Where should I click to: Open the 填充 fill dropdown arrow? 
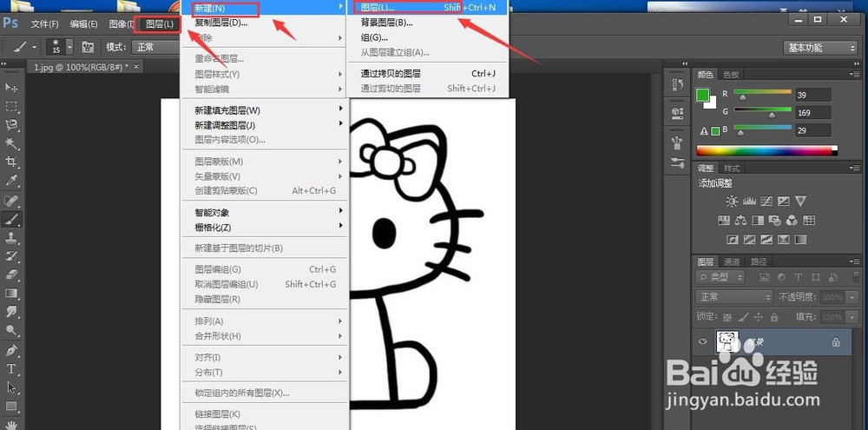853,318
